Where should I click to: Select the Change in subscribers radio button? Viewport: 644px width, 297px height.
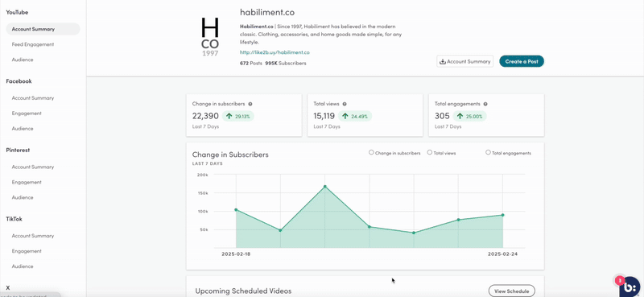click(x=371, y=152)
